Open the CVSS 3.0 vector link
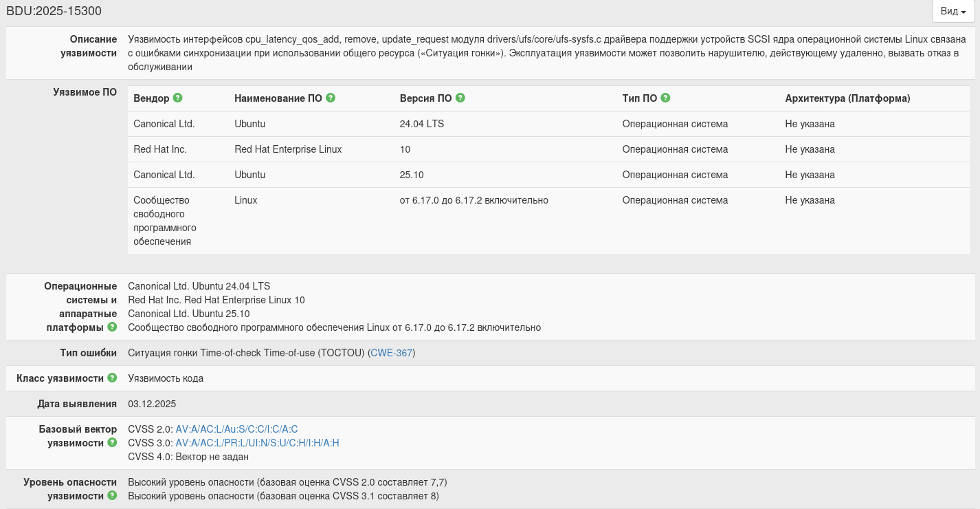The height and width of the screenshot is (509, 980). tap(257, 443)
